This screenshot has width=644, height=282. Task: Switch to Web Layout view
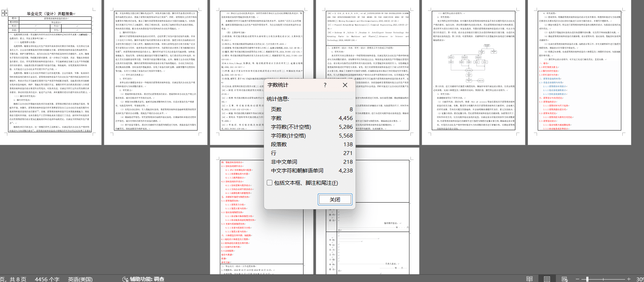[x=564, y=279]
